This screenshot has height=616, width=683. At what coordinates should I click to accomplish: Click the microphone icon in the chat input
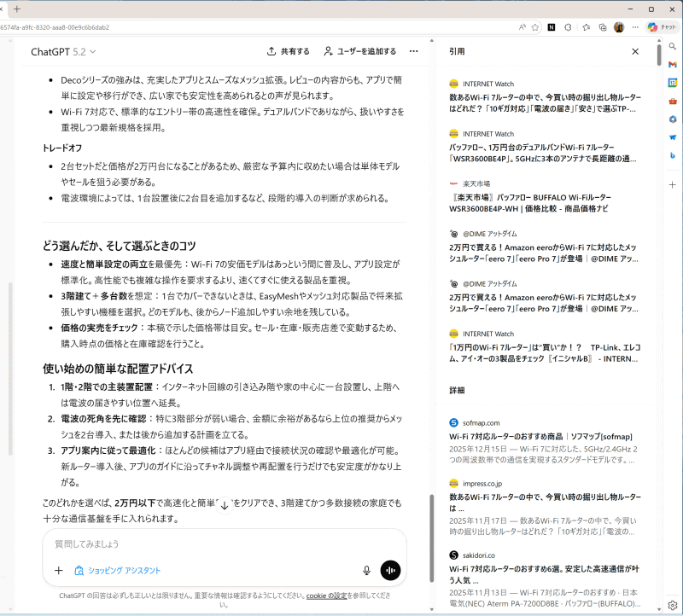365,571
